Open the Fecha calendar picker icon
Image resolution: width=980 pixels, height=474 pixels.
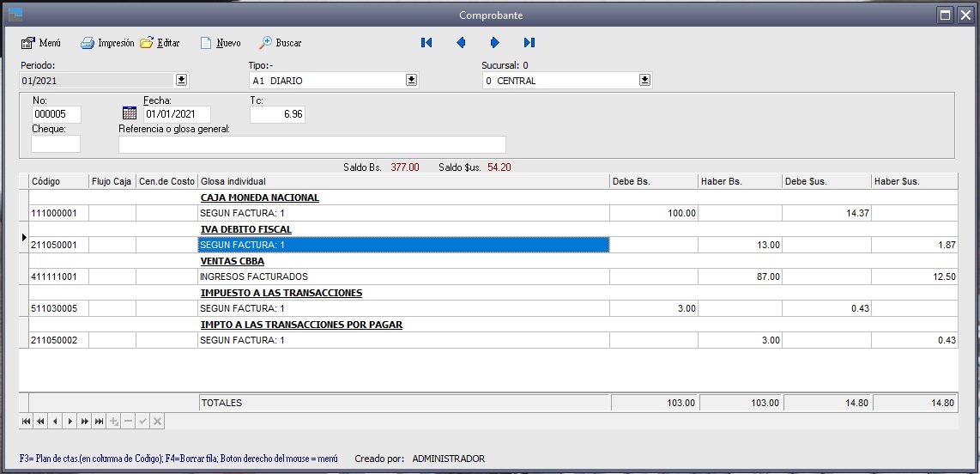[130, 113]
